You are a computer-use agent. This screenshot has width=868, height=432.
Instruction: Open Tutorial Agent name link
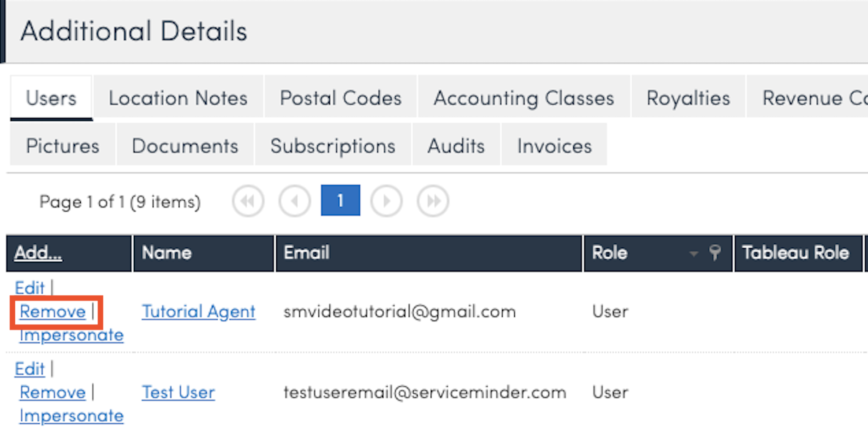[x=198, y=312]
